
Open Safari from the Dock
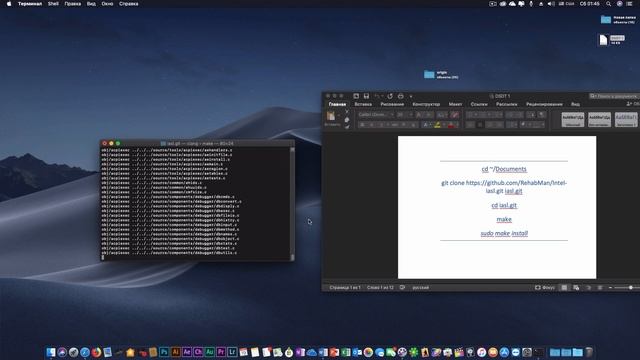click(x=85, y=352)
